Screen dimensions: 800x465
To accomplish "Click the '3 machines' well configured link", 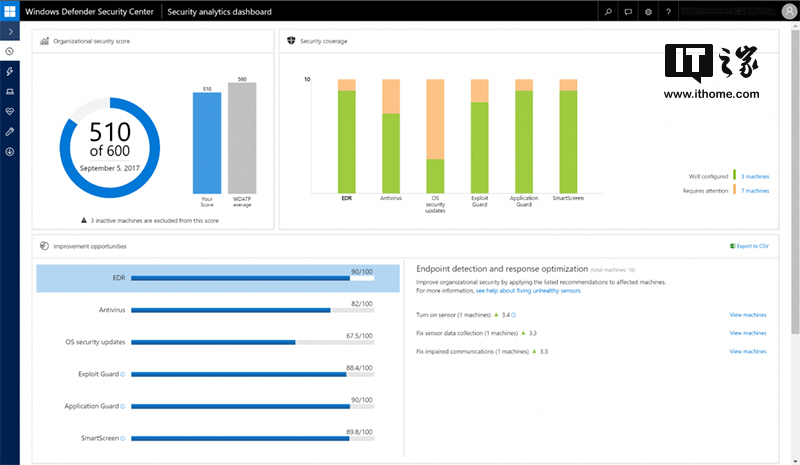I will tap(755, 175).
